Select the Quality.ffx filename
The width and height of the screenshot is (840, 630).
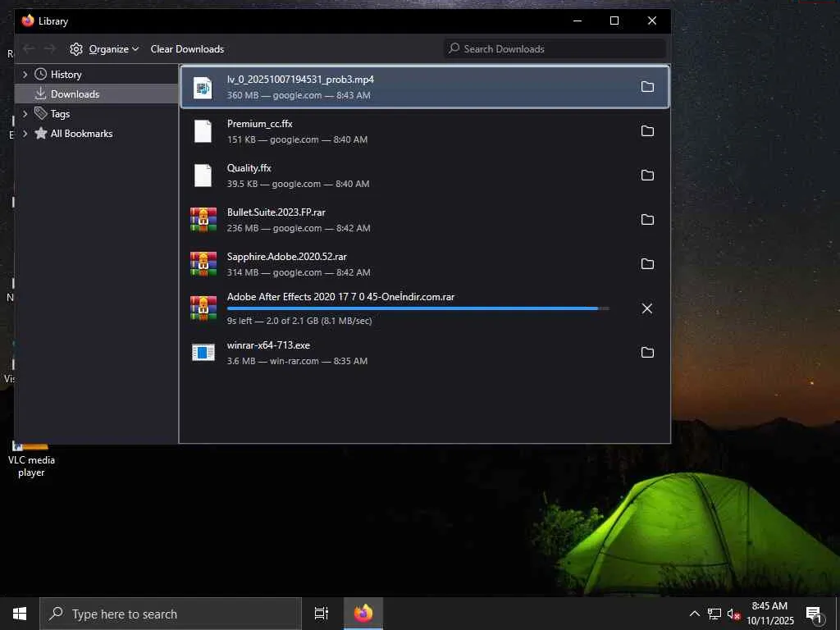point(249,168)
